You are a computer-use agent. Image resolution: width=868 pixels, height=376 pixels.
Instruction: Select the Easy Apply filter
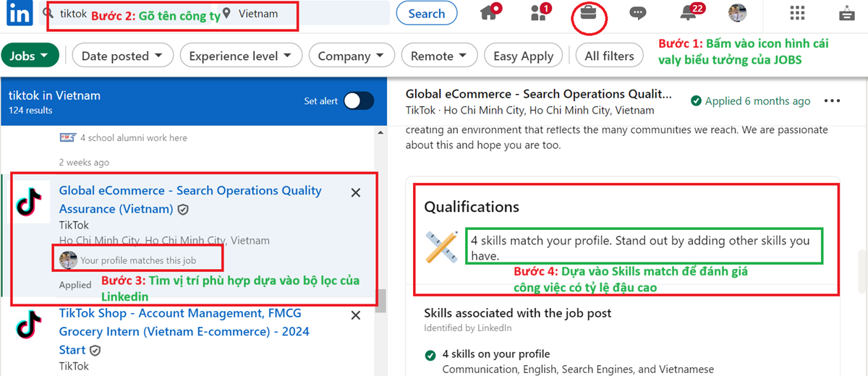523,56
